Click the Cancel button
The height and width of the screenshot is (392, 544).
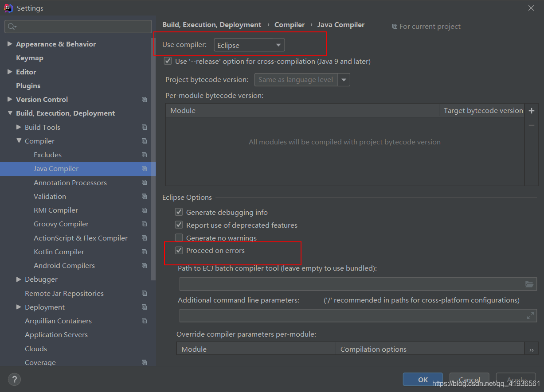pyautogui.click(x=470, y=380)
